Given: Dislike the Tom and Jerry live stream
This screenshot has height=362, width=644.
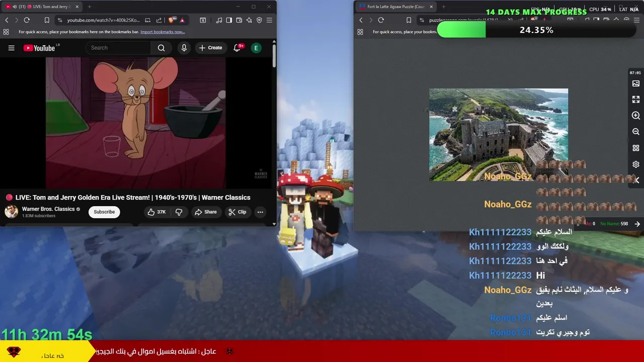Looking at the screenshot, I should pos(179,212).
